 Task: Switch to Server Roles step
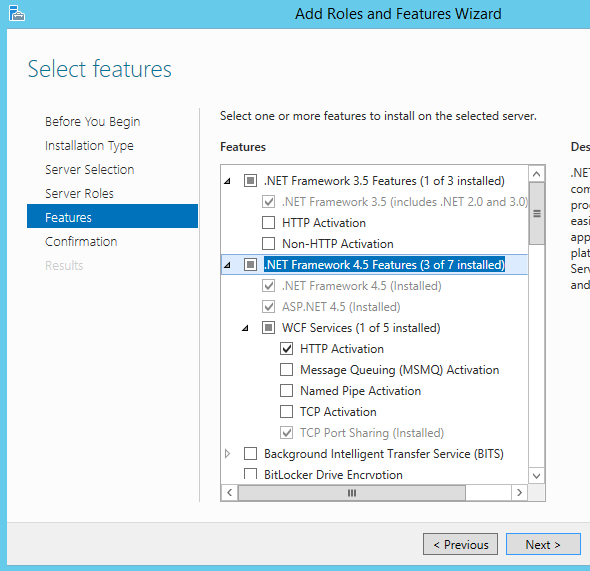(x=79, y=193)
